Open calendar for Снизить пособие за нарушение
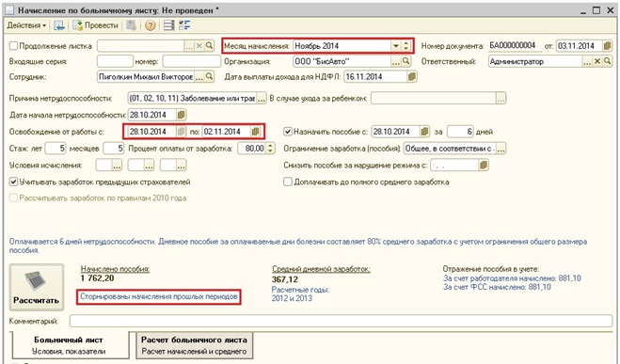Viewport: 620px width, 364px height. (484, 166)
